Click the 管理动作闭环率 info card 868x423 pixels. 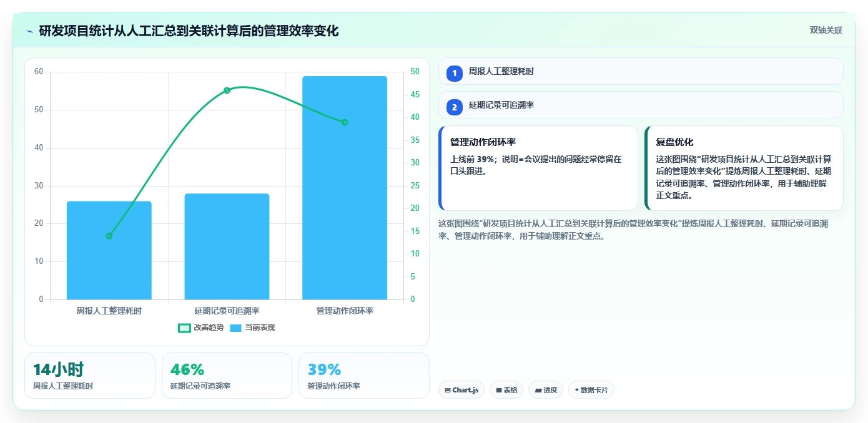(x=538, y=168)
